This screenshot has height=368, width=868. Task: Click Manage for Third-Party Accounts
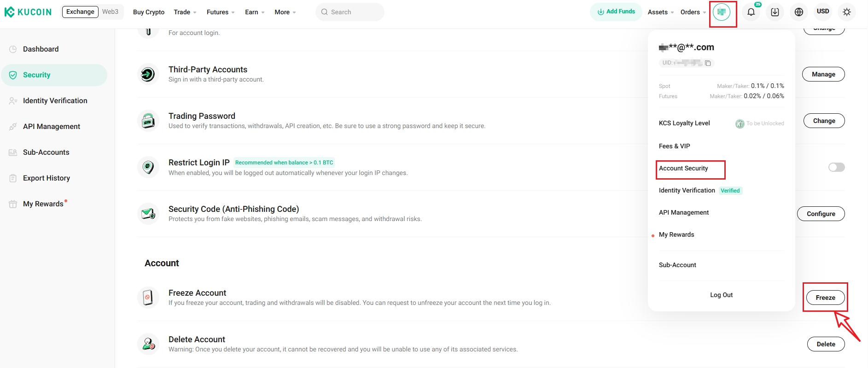[823, 74]
